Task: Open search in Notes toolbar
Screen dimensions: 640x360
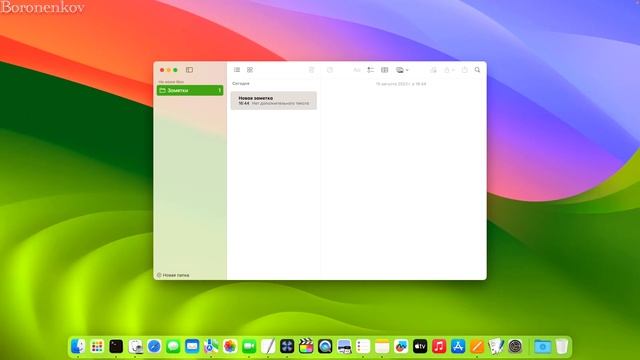Action: (x=477, y=70)
